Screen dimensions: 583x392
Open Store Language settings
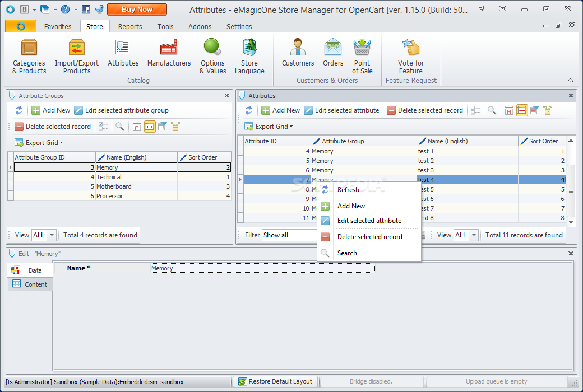point(249,57)
